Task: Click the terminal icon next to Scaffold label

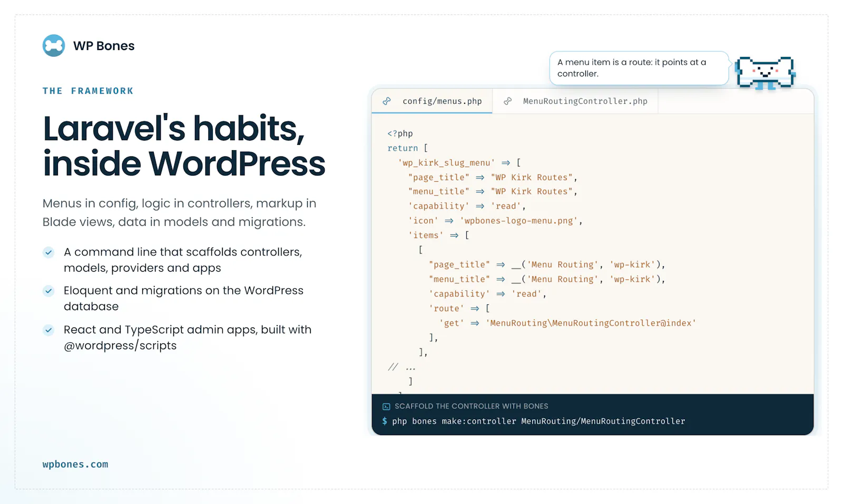Action: [x=386, y=407]
